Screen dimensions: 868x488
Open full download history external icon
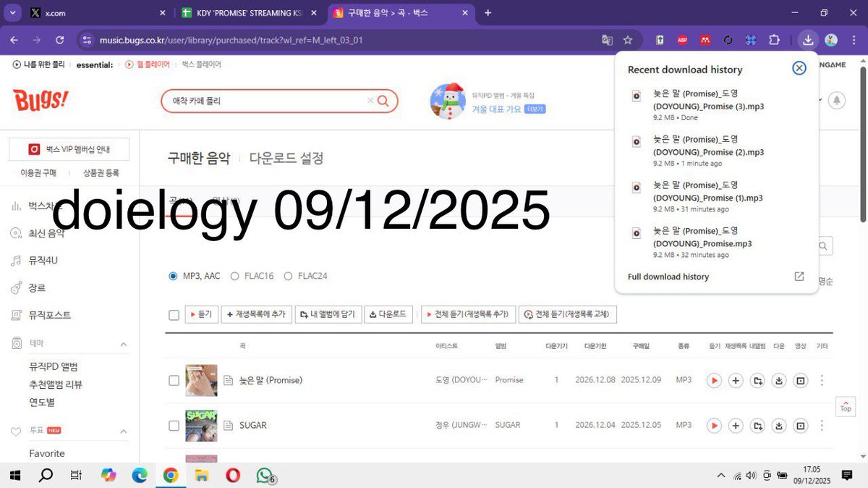pyautogui.click(x=799, y=277)
